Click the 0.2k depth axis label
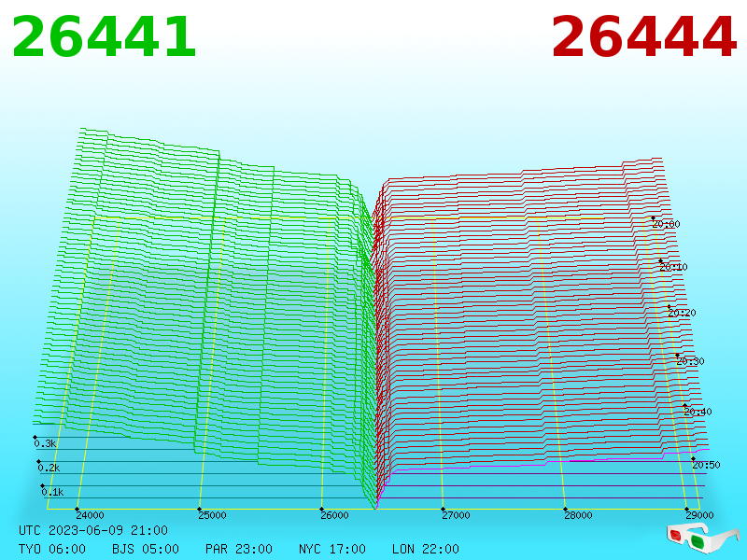The image size is (747, 560). [x=49, y=469]
